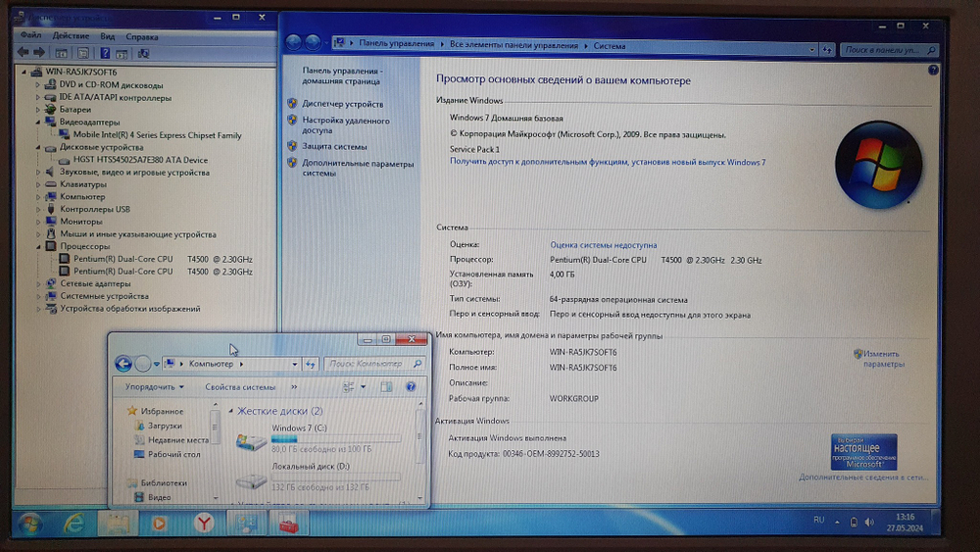Screen dimensions: 980x552
Task: Expand DVD и CD-ROM дисководы node
Action: pos(37,85)
